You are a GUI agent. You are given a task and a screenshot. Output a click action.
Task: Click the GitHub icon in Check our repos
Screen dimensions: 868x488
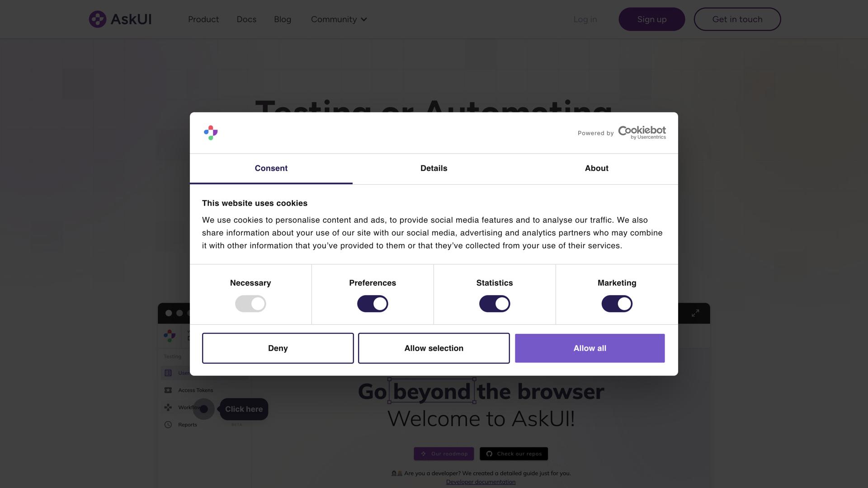pos(489,454)
